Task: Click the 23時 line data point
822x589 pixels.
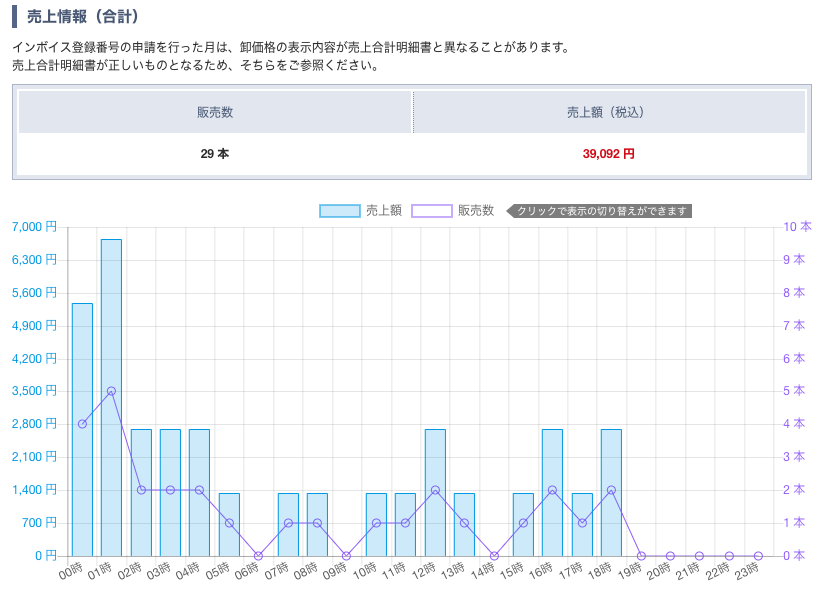Action: [758, 555]
